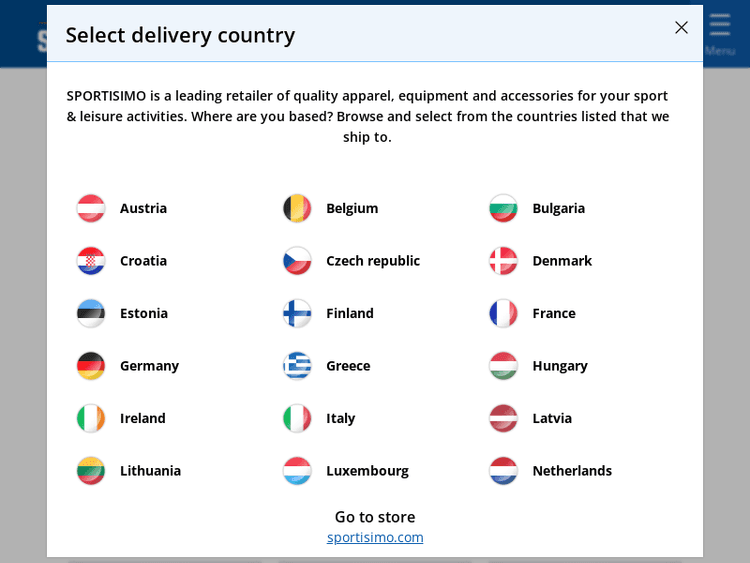Click the Croatia flag icon

coord(91,261)
